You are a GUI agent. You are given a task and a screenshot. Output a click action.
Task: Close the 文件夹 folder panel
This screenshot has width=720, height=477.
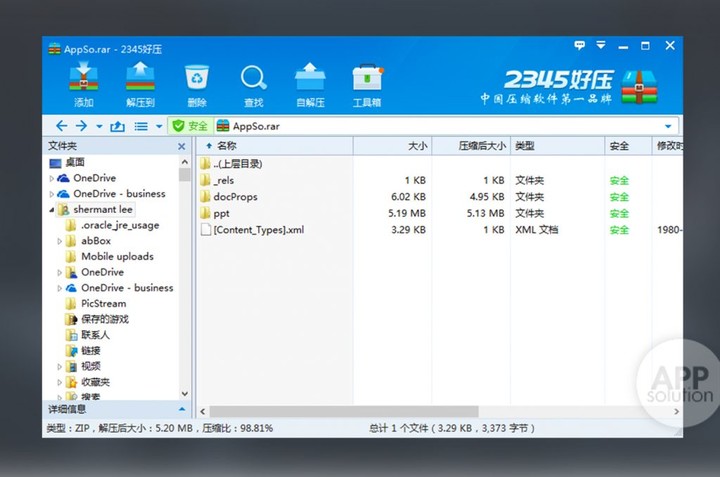tap(182, 146)
